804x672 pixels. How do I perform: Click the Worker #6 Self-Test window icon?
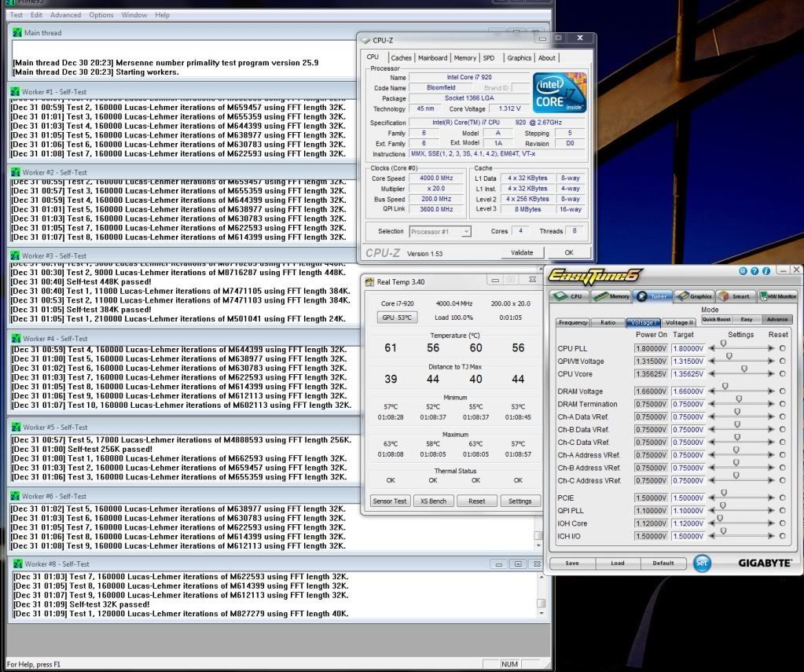16,496
